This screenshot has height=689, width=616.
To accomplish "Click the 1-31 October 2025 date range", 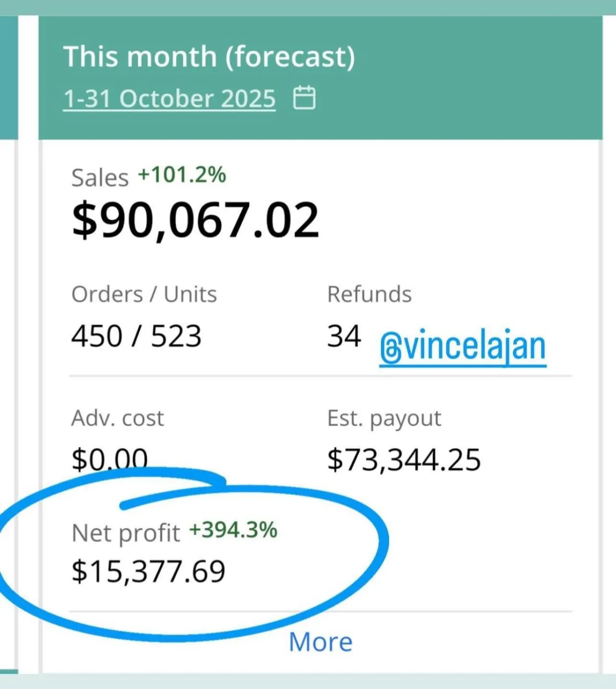I will pos(169,99).
